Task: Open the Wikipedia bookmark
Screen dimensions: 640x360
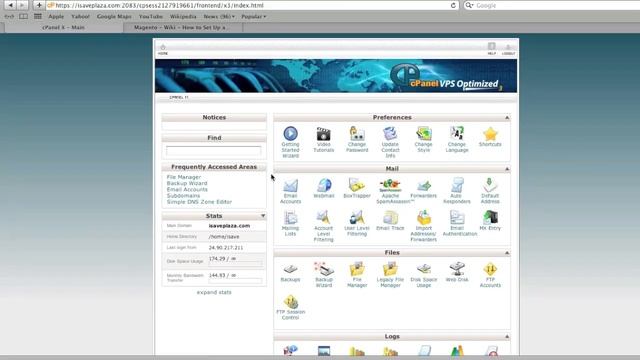Action: 183,16
